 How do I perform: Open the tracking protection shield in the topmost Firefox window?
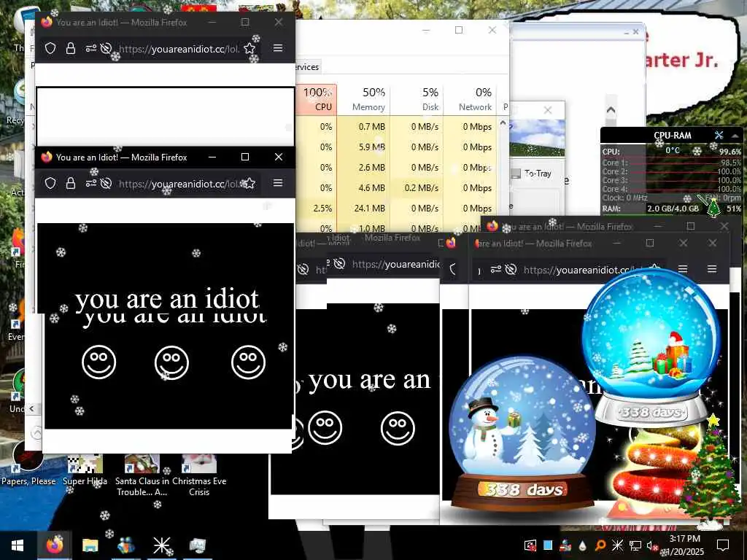pyautogui.click(x=50, y=48)
